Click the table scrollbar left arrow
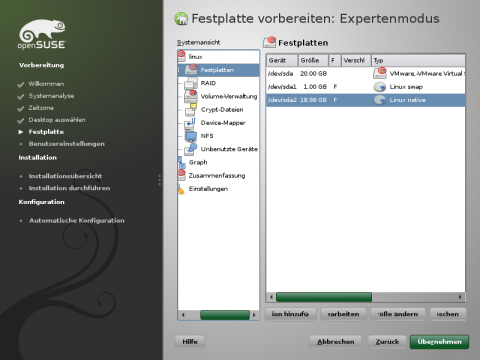 (271, 297)
